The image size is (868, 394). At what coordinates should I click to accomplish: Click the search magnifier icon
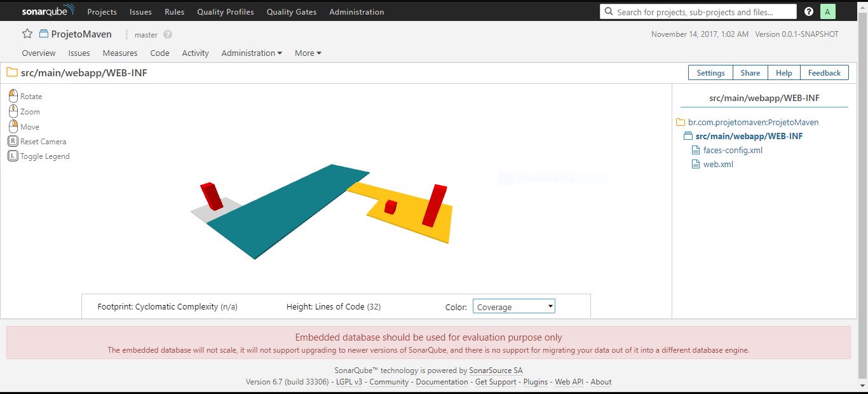(609, 11)
